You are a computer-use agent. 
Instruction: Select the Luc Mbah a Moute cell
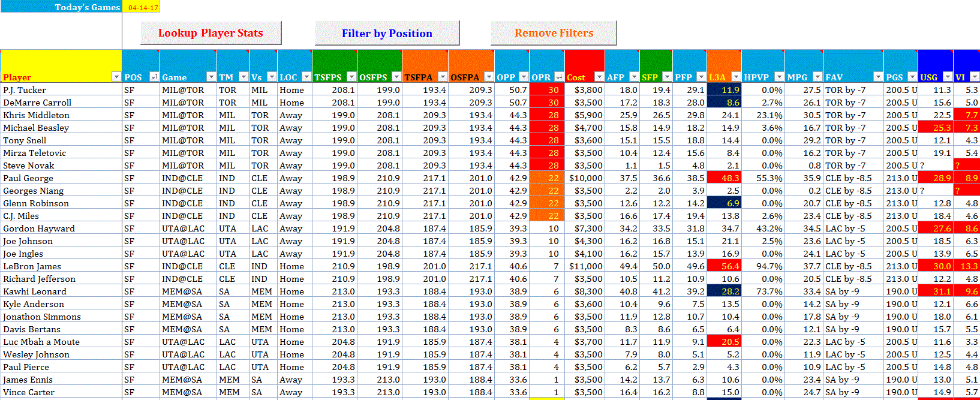tap(61, 342)
